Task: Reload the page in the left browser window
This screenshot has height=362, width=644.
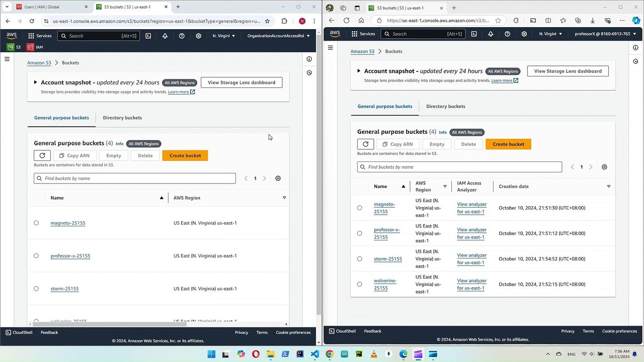Action: (x=32, y=21)
